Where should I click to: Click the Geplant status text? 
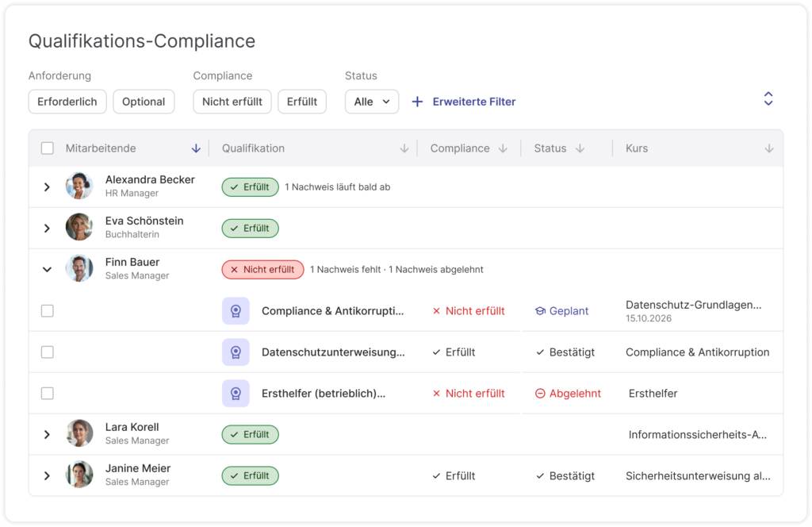coord(569,311)
